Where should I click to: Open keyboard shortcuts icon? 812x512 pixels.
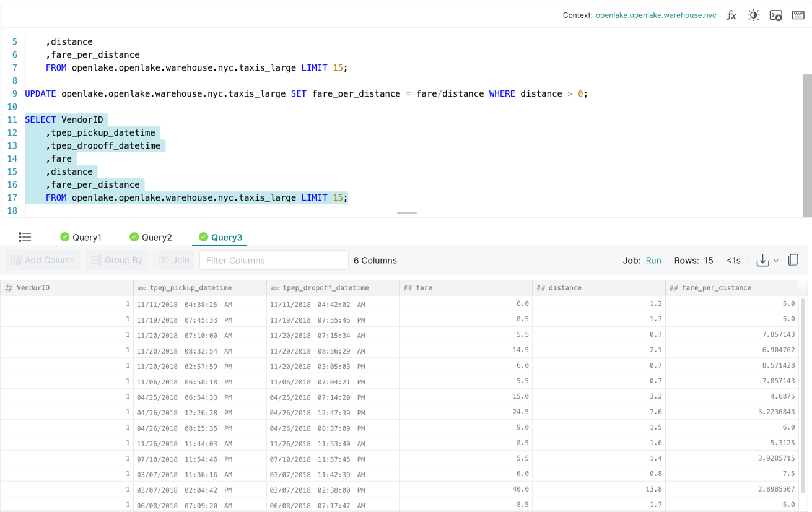click(798, 15)
